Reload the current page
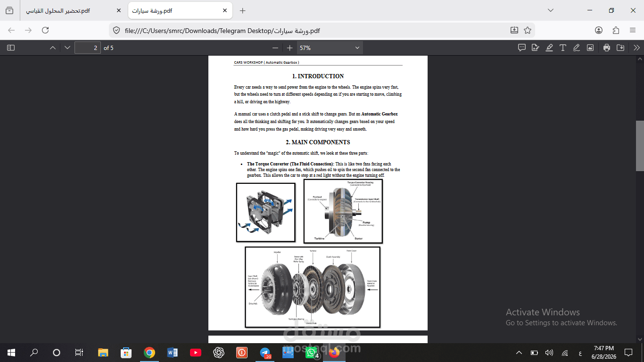The height and width of the screenshot is (362, 644). click(45, 30)
